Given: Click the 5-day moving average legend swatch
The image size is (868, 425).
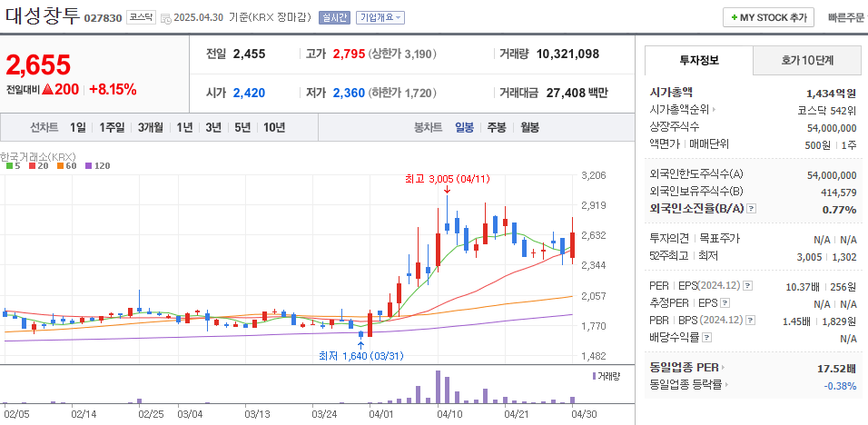Looking at the screenshot, I should pyautogui.click(x=9, y=165).
